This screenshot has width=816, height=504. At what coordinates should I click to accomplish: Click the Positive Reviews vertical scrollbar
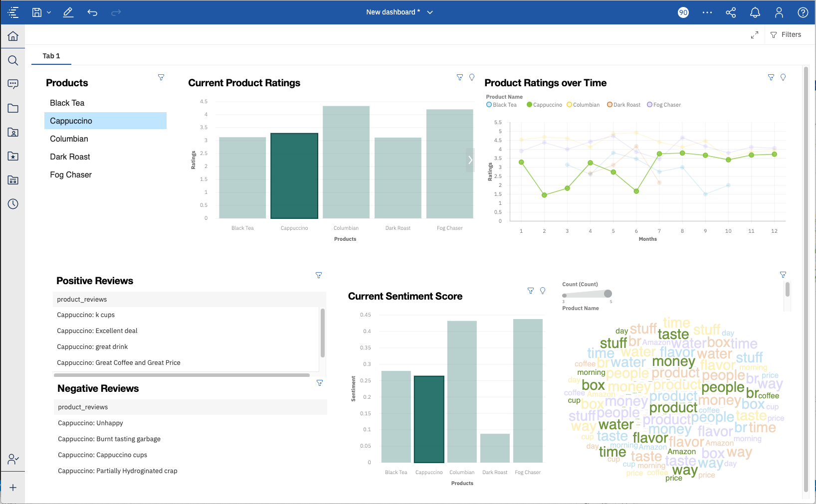pos(323,333)
